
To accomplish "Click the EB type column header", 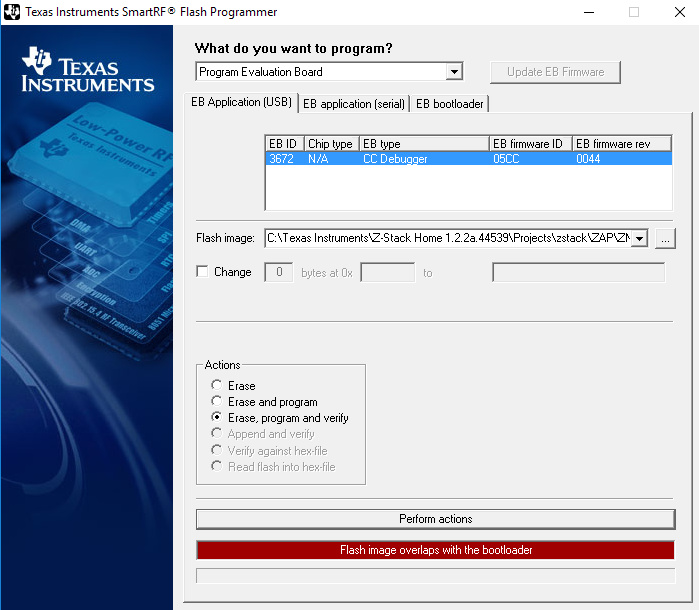I will [x=424, y=144].
